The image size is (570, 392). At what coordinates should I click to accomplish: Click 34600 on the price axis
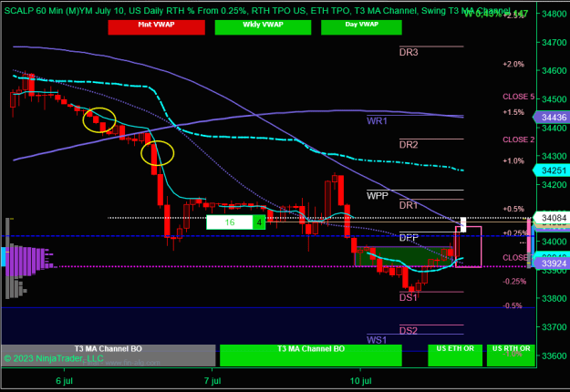coord(554,71)
